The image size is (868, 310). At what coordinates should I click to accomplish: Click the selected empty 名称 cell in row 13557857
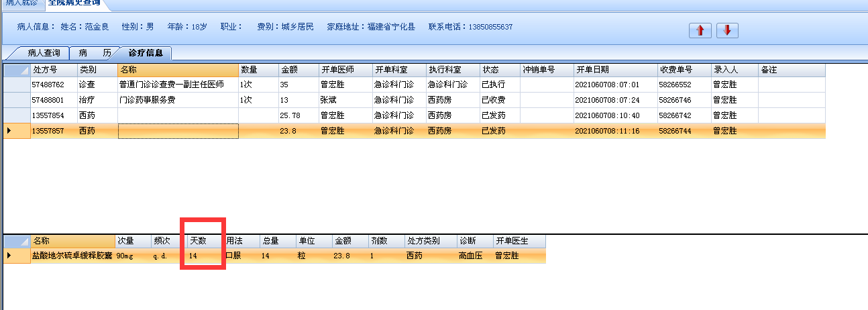(x=178, y=131)
